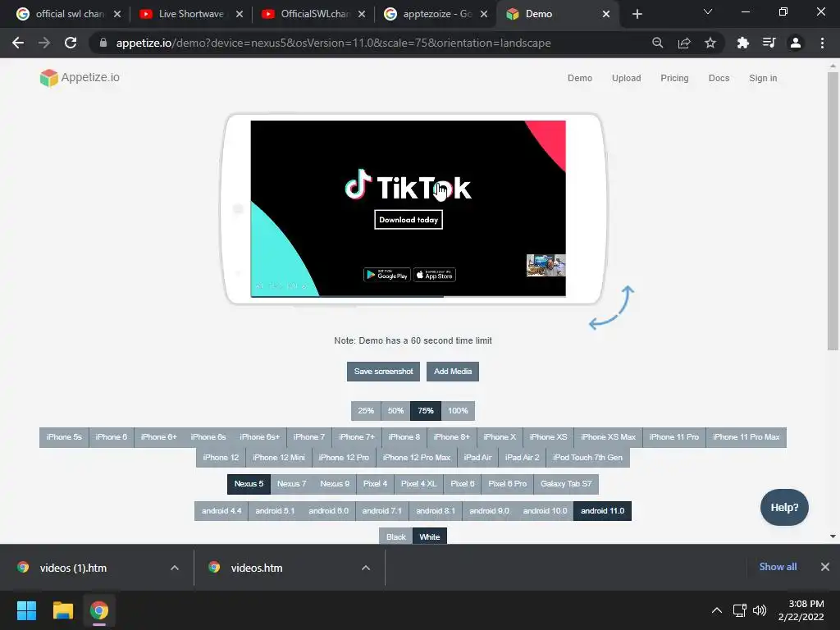The width and height of the screenshot is (840, 630).
Task: Select android 7.1 version
Action: click(382, 511)
